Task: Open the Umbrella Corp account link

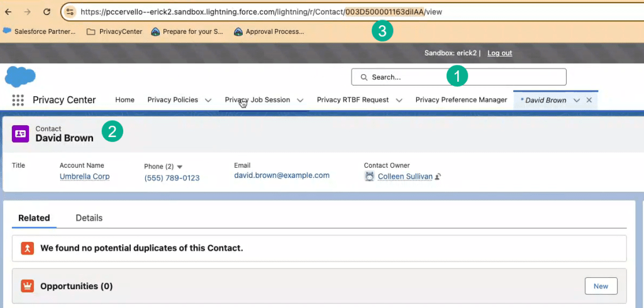Action: 84,177
